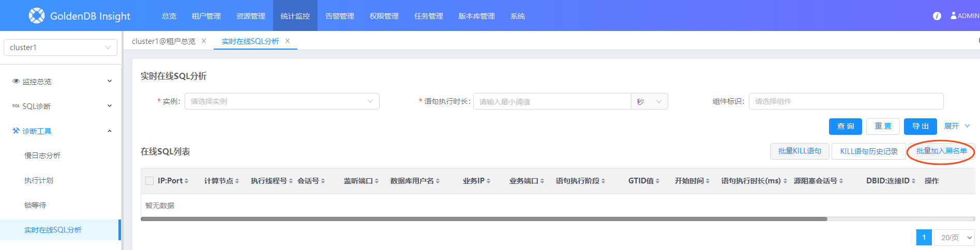Click the tools icon beside 诊断工具

pos(16,131)
